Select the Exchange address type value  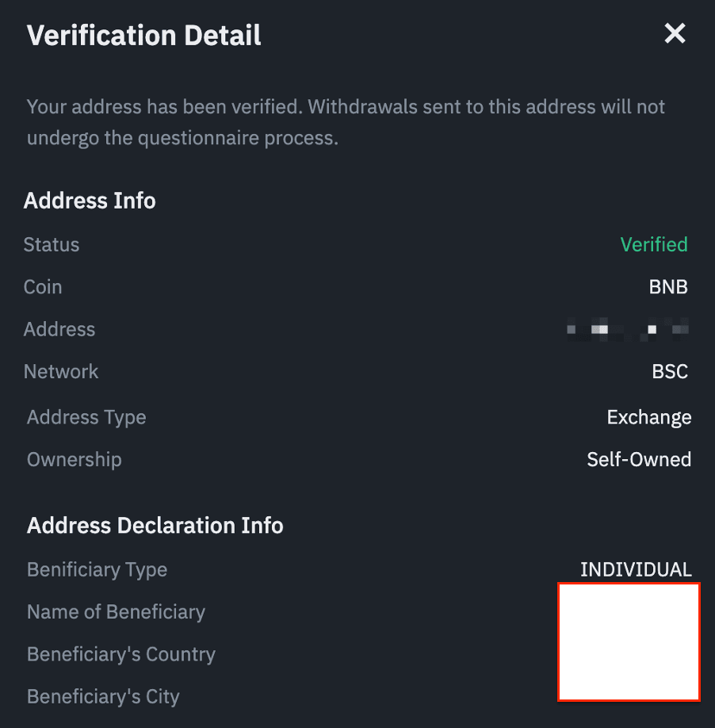649,417
